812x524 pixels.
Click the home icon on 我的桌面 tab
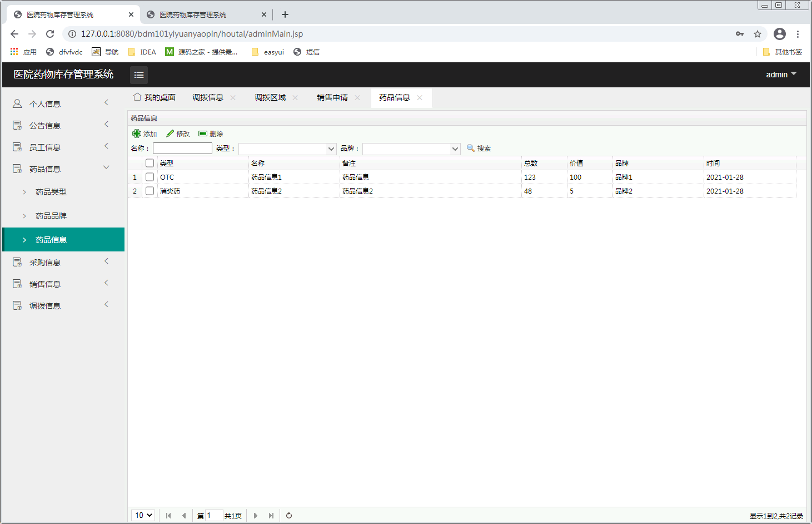click(x=137, y=97)
